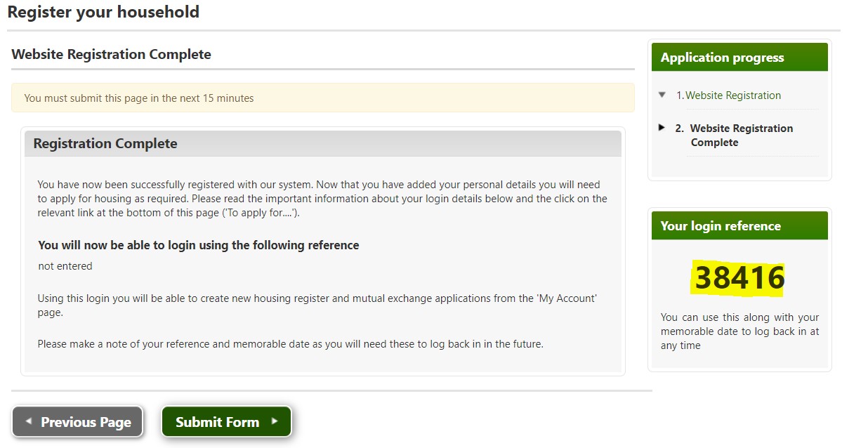Click the 'not entered' reference text
Image resolution: width=868 pixels, height=448 pixels.
[65, 266]
